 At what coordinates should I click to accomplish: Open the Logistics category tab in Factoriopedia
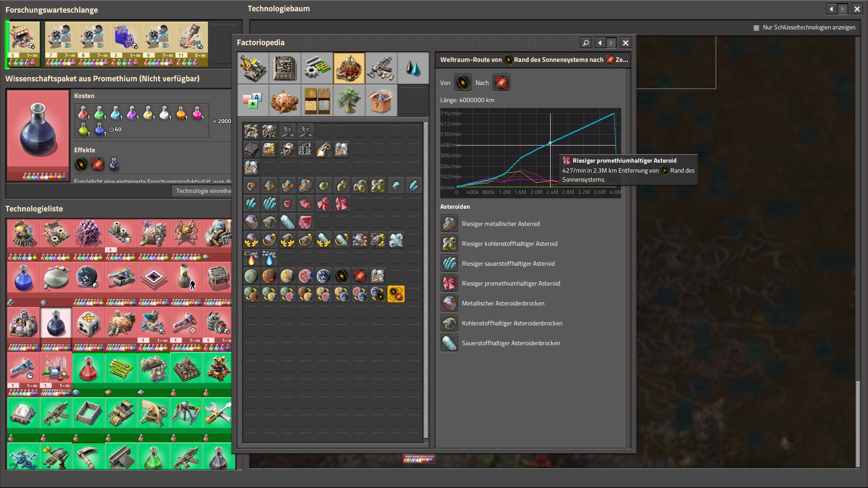253,68
